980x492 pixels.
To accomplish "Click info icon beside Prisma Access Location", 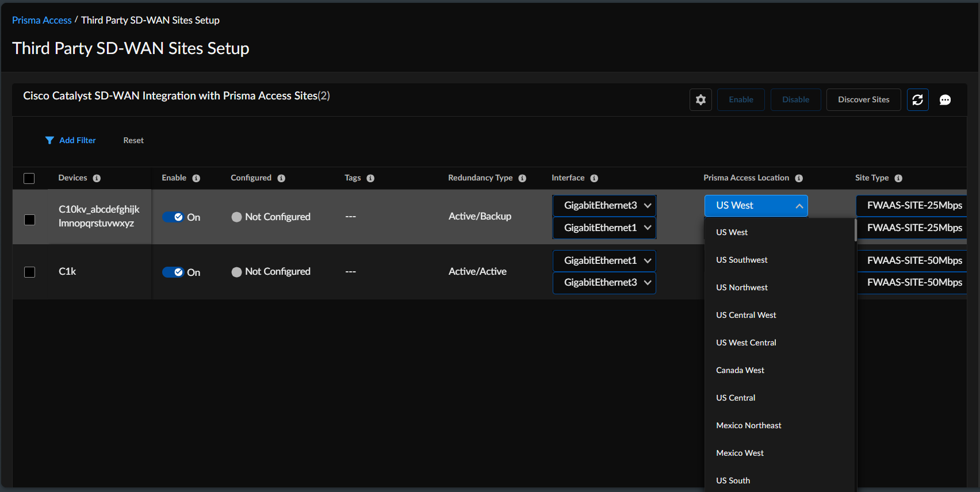I will tap(799, 178).
